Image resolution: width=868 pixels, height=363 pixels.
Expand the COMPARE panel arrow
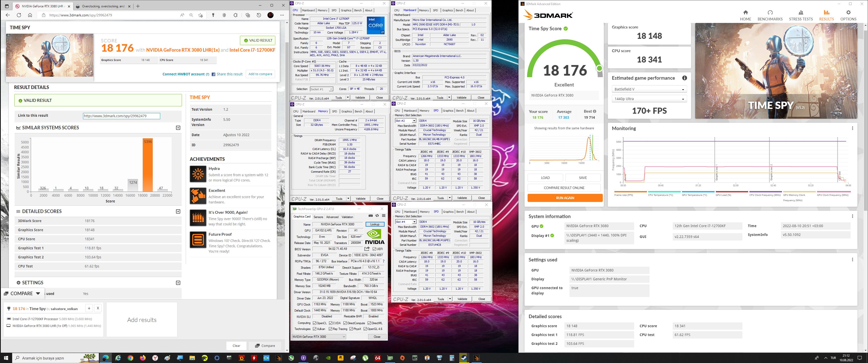[x=38, y=293]
